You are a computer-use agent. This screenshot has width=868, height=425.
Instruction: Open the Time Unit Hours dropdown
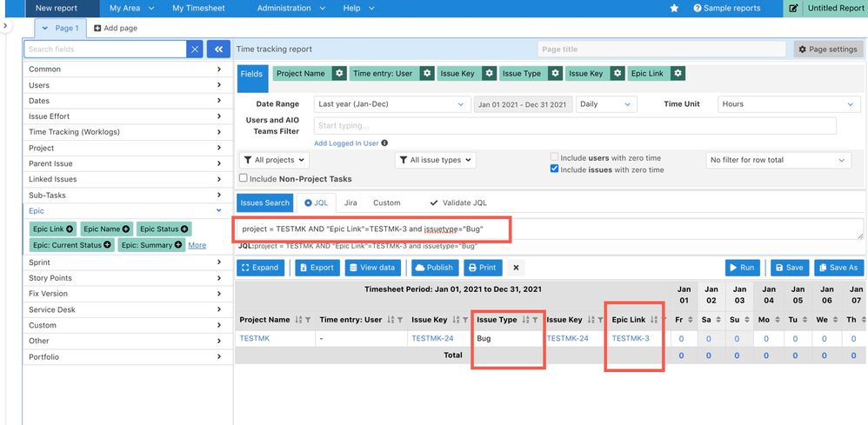(788, 104)
